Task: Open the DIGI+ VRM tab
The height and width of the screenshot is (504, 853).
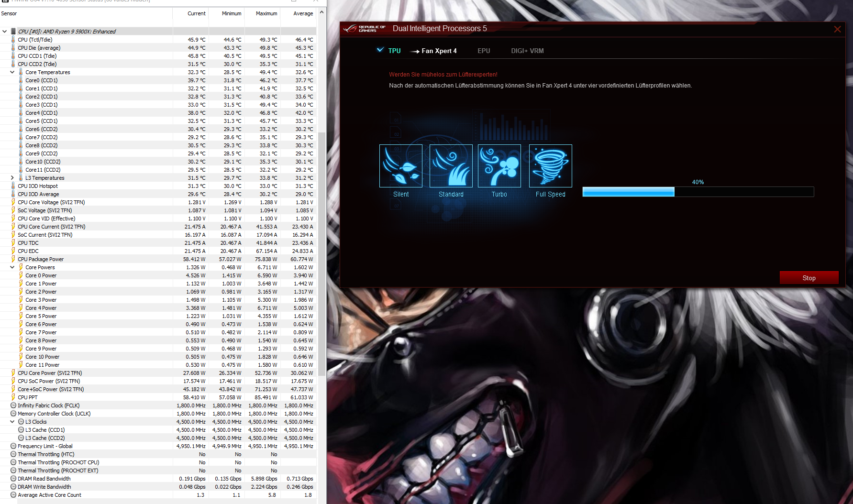Action: (527, 51)
